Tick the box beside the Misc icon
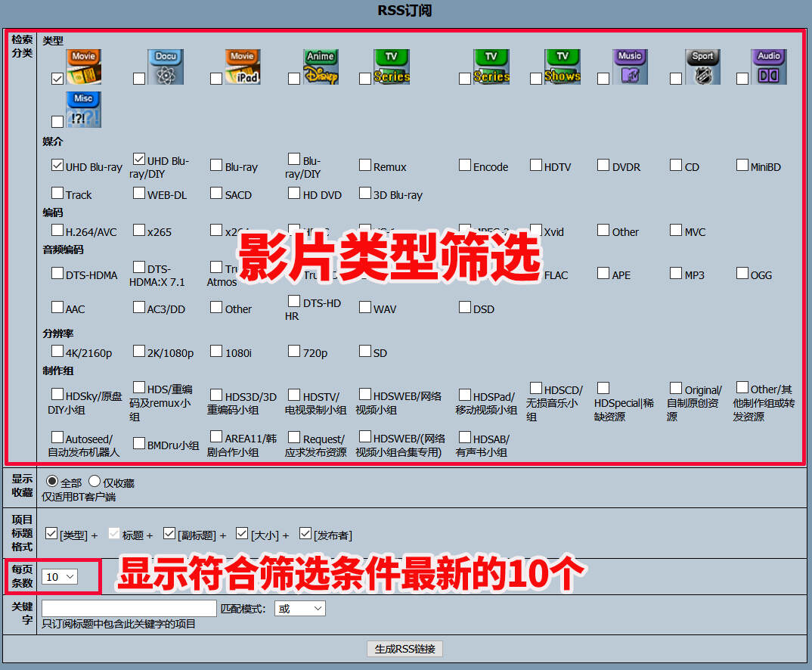 coord(57,122)
